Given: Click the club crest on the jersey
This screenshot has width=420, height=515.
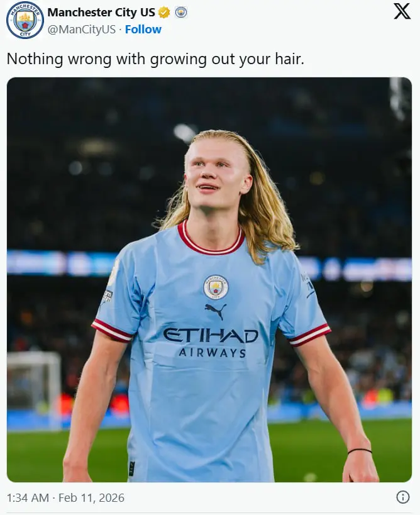Looking at the screenshot, I should (216, 287).
